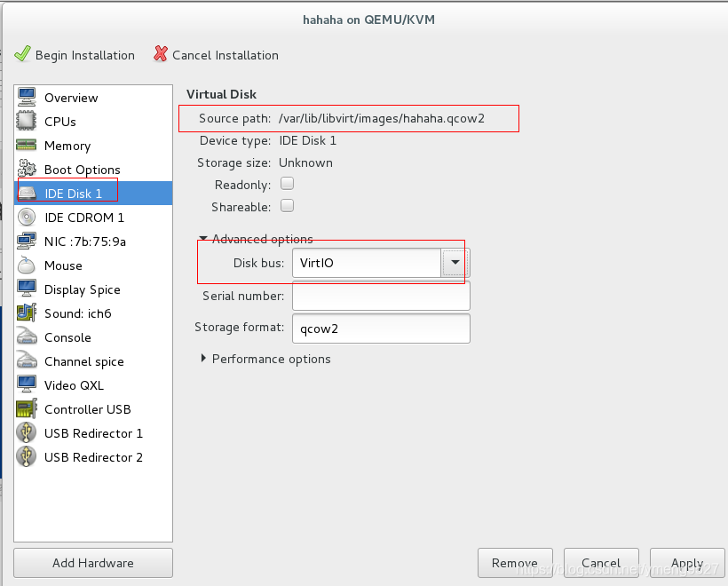Open the Overview entry in hardware list
This screenshot has width=728, height=586.
(x=93, y=98)
